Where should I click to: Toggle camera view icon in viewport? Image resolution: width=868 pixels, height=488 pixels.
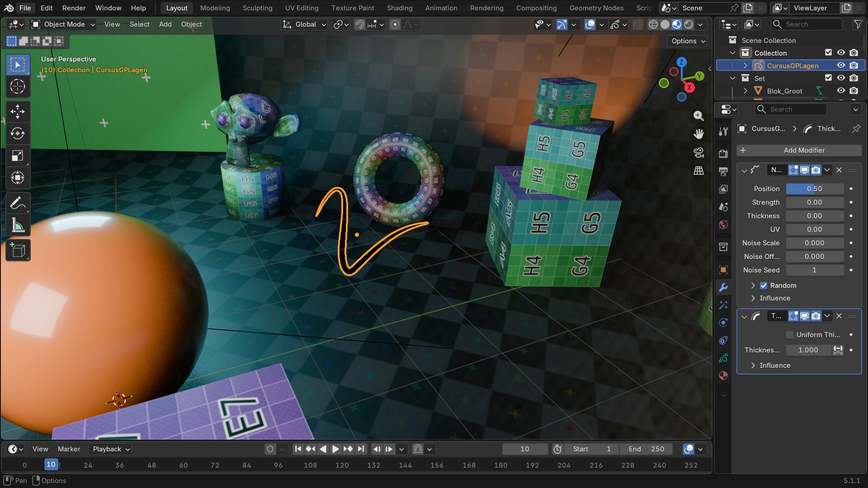coord(698,153)
